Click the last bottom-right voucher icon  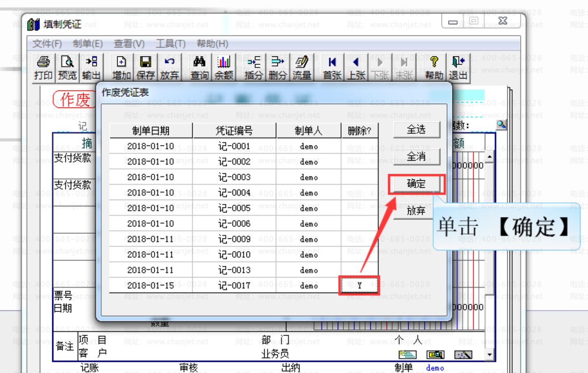click(463, 354)
